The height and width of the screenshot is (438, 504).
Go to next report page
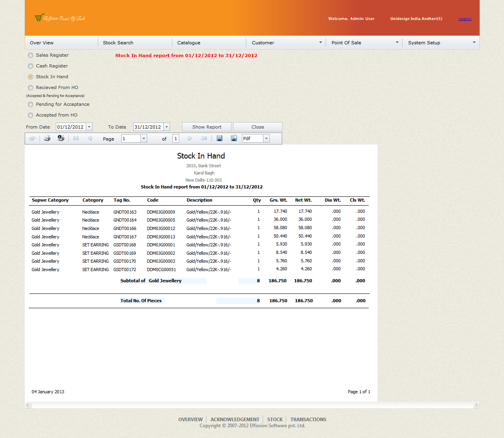coord(190,138)
